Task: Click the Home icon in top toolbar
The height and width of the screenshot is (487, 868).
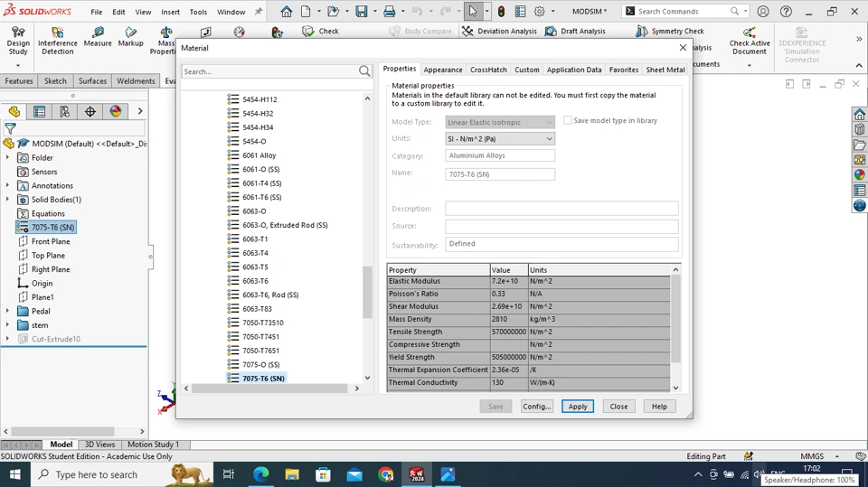Action: 287,11
